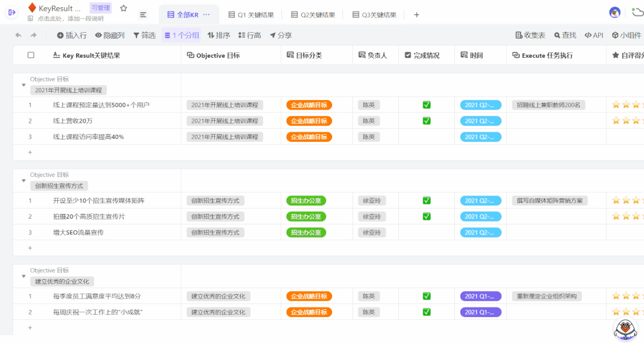644x345 pixels.
Task: Toggle the select-all rows checkbox
Action: click(31, 55)
